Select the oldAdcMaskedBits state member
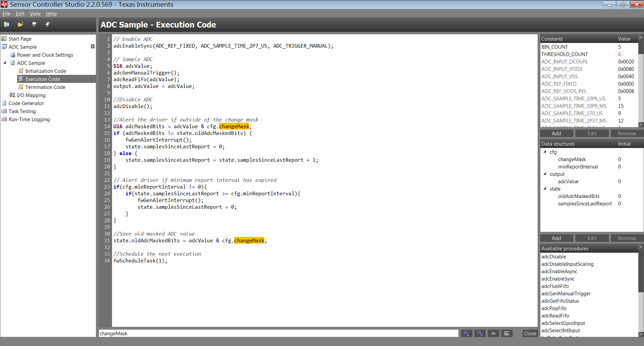 click(579, 196)
